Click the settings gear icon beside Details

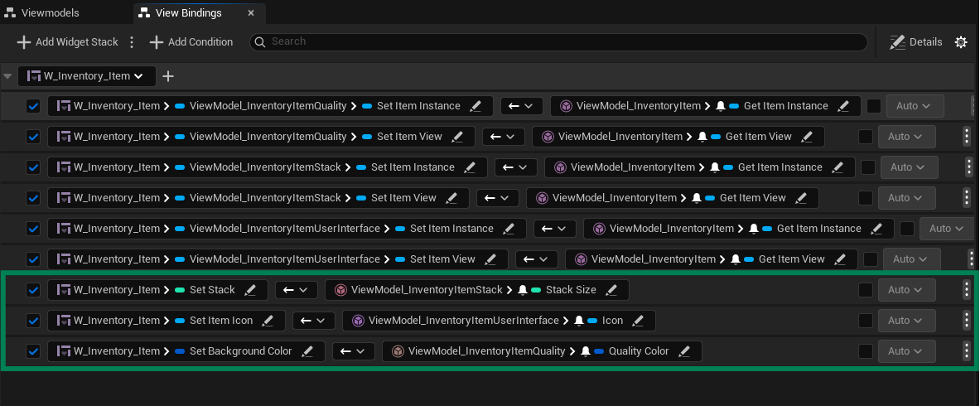(x=961, y=42)
